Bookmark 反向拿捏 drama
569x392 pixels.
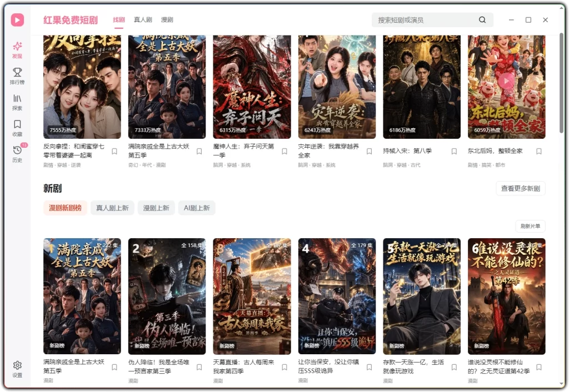[x=114, y=151]
